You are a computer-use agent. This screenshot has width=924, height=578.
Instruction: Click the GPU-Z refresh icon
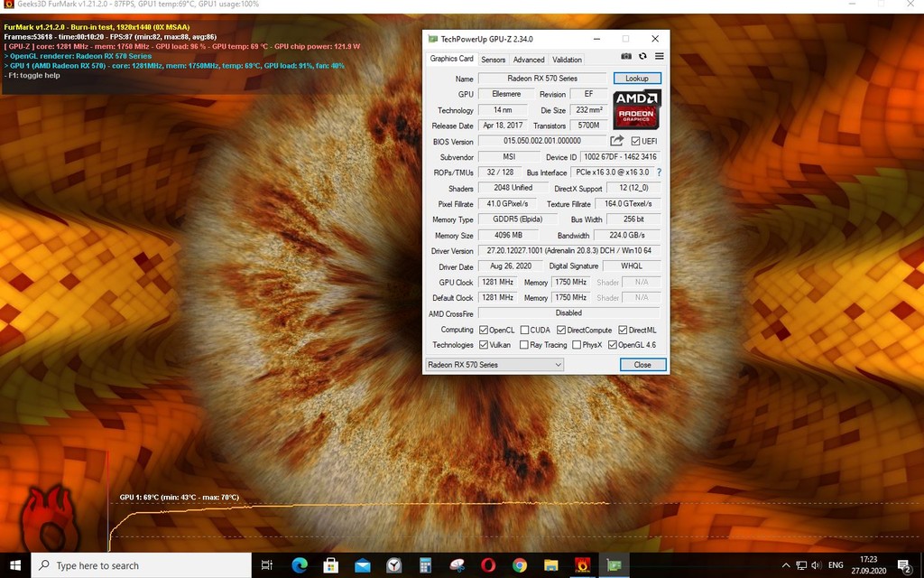pos(642,56)
